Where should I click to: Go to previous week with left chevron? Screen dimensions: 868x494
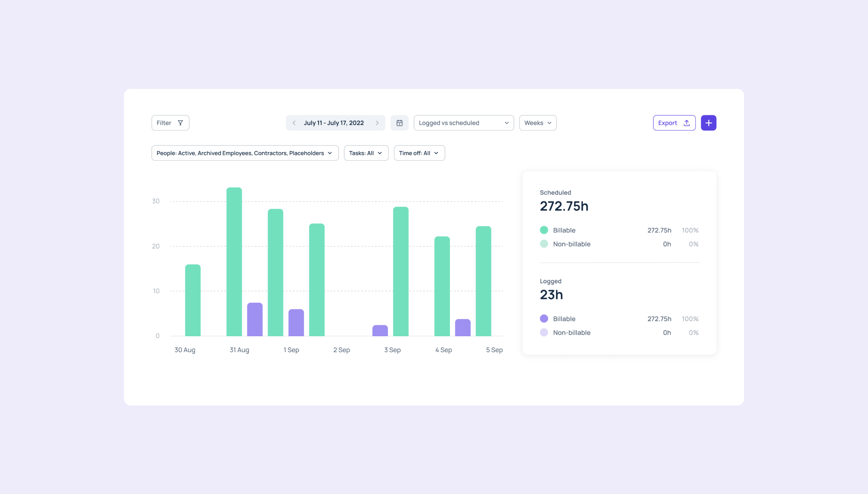tap(294, 123)
